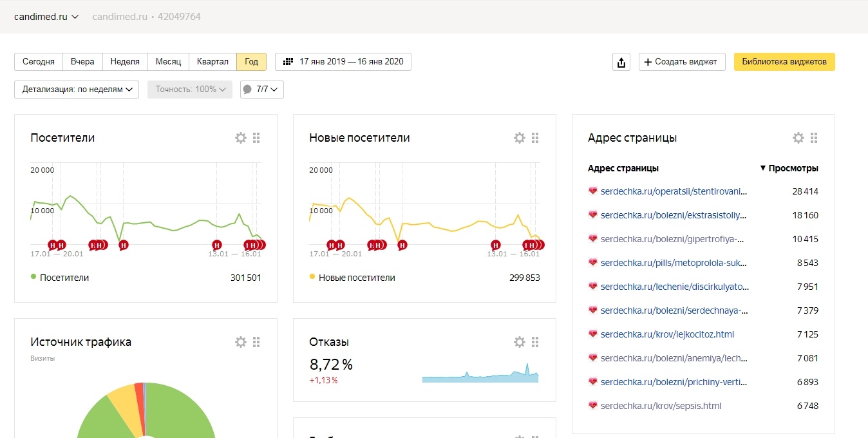Viewport: 868px width, 438px height.
Task: Click annotation marker under Посетители chart's deepest dip
Action: 123,245
